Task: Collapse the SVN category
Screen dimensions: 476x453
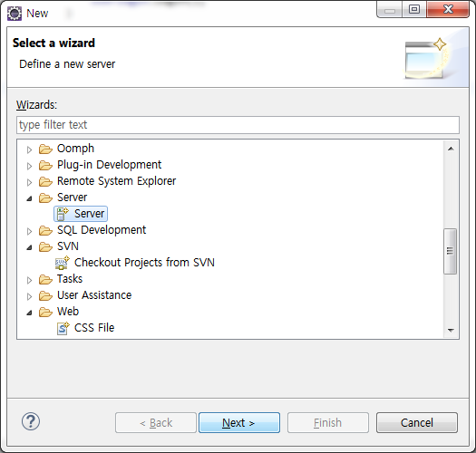Action: [x=29, y=247]
